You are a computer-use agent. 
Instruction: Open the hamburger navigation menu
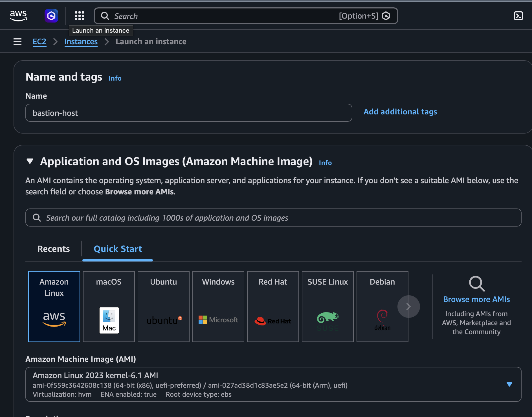click(x=17, y=42)
